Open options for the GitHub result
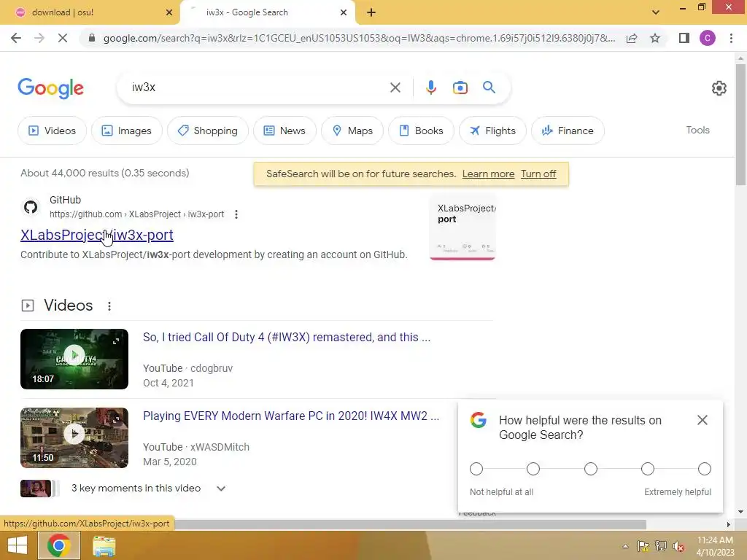 click(x=236, y=214)
